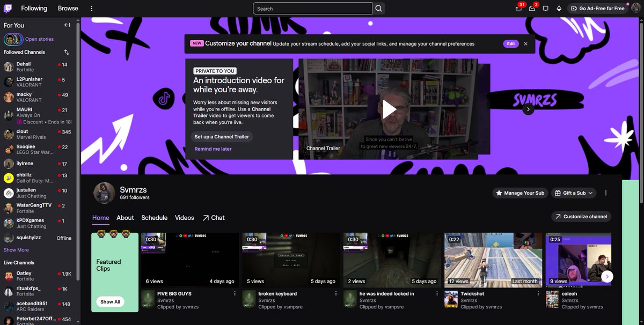Open the channel options three-dot menu
This screenshot has height=325, width=644.
pos(606,193)
